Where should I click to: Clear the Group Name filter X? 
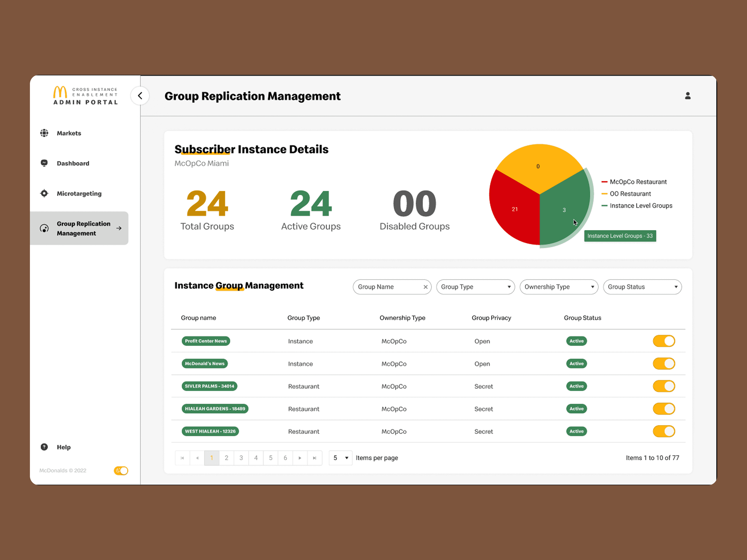(425, 287)
